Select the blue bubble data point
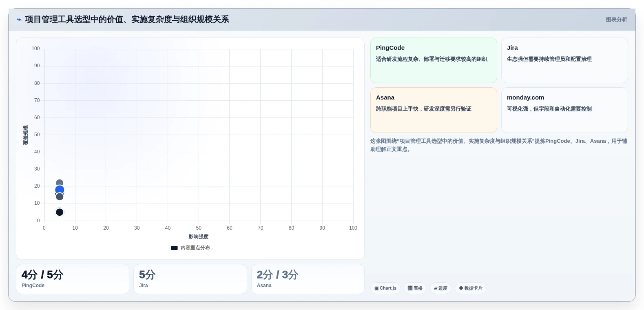Image resolution: width=644 pixels, height=310 pixels. pyautogui.click(x=60, y=190)
